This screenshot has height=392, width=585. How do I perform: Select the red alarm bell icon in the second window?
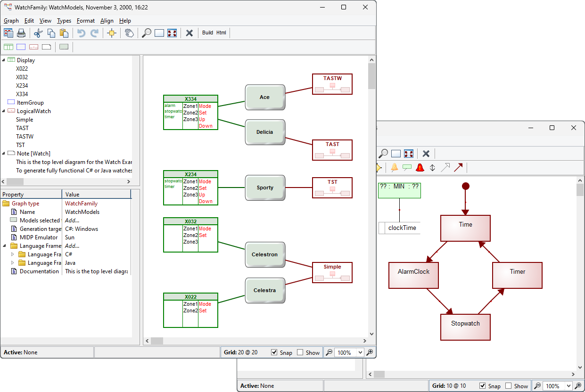tap(420, 167)
